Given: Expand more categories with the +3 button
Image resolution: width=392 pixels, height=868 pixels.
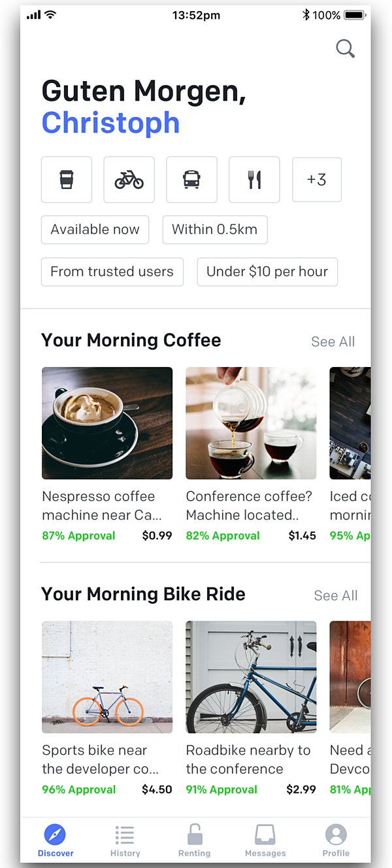Looking at the screenshot, I should pyautogui.click(x=317, y=179).
